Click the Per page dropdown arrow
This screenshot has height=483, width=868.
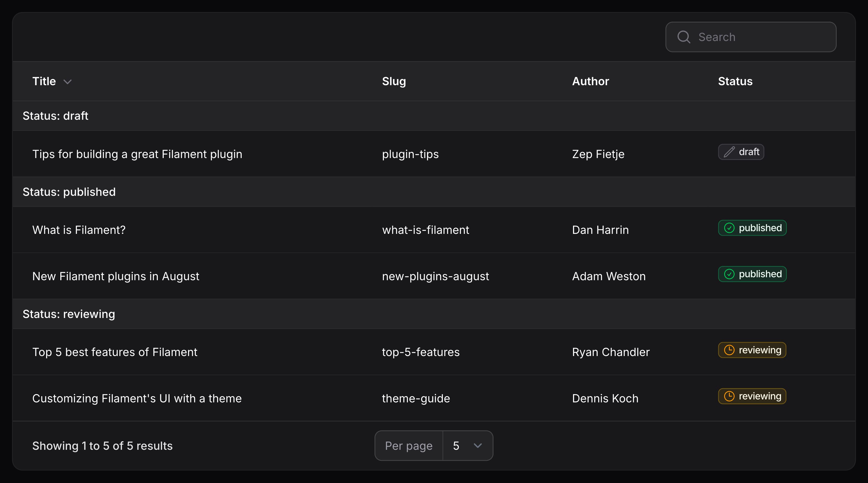[x=477, y=445]
